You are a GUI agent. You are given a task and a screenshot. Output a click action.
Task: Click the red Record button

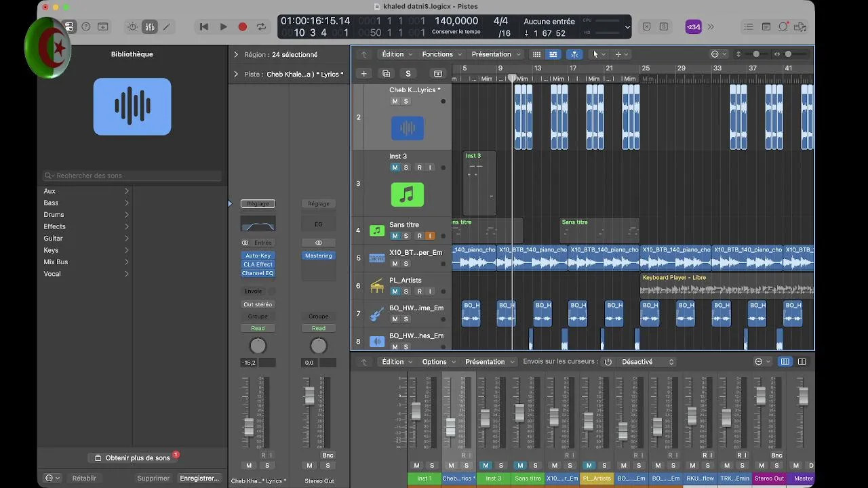[x=242, y=26]
